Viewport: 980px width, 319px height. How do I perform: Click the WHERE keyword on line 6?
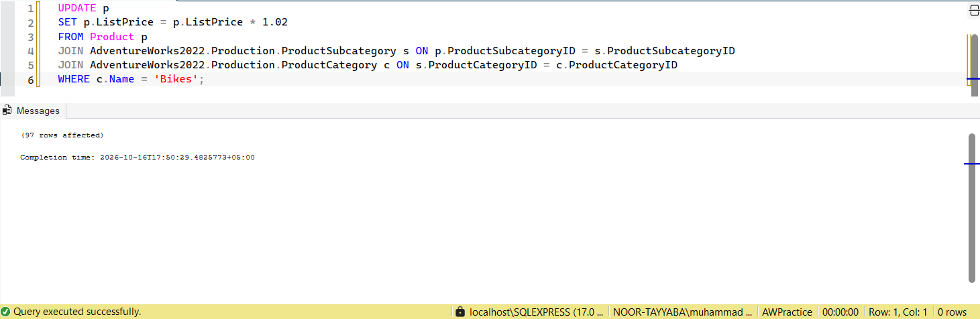point(74,79)
